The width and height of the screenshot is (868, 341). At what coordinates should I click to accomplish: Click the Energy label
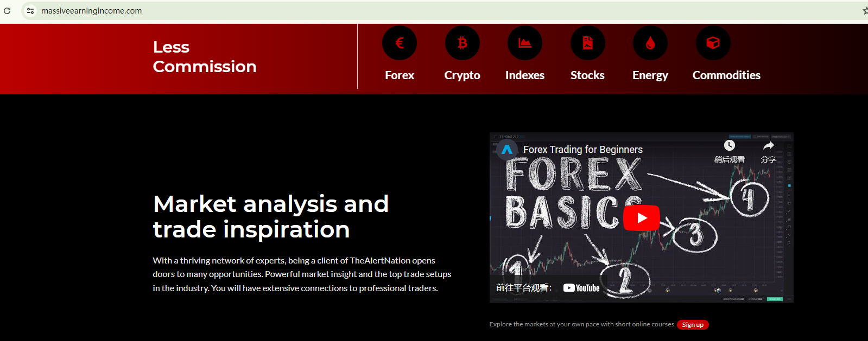pos(650,75)
